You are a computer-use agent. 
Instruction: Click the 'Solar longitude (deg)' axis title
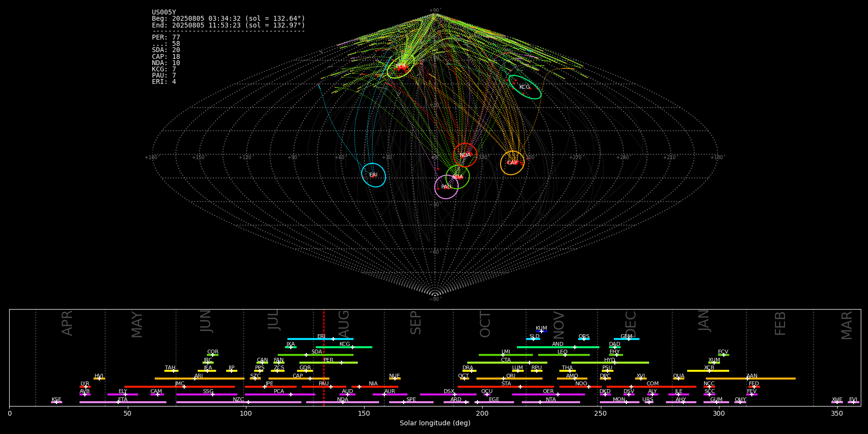(435, 423)
